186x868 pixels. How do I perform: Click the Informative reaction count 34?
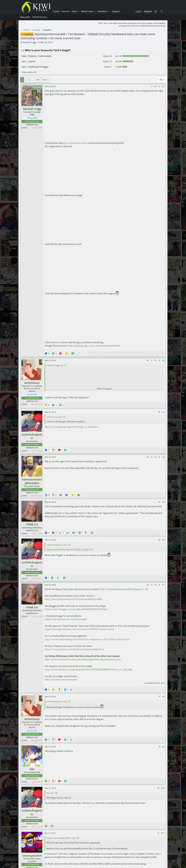[x=47, y=353]
